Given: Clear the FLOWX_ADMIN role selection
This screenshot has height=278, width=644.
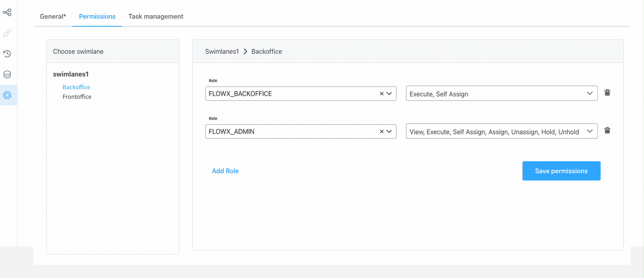Looking at the screenshot, I should click(382, 131).
